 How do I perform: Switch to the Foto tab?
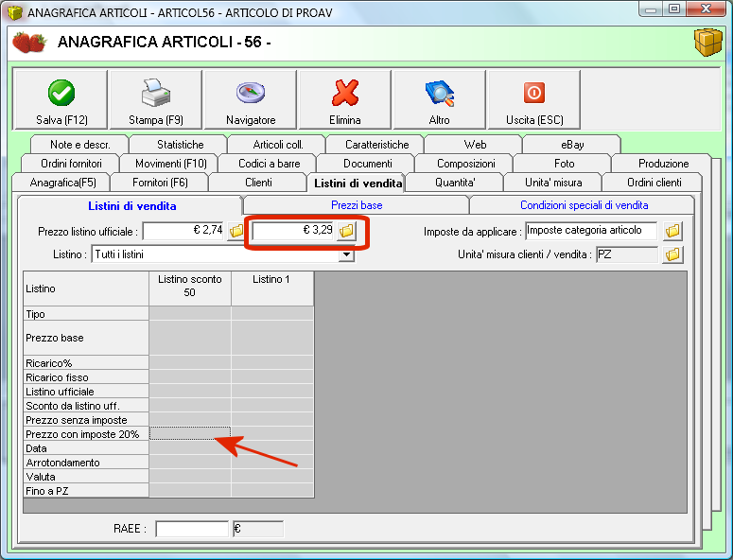point(565,164)
